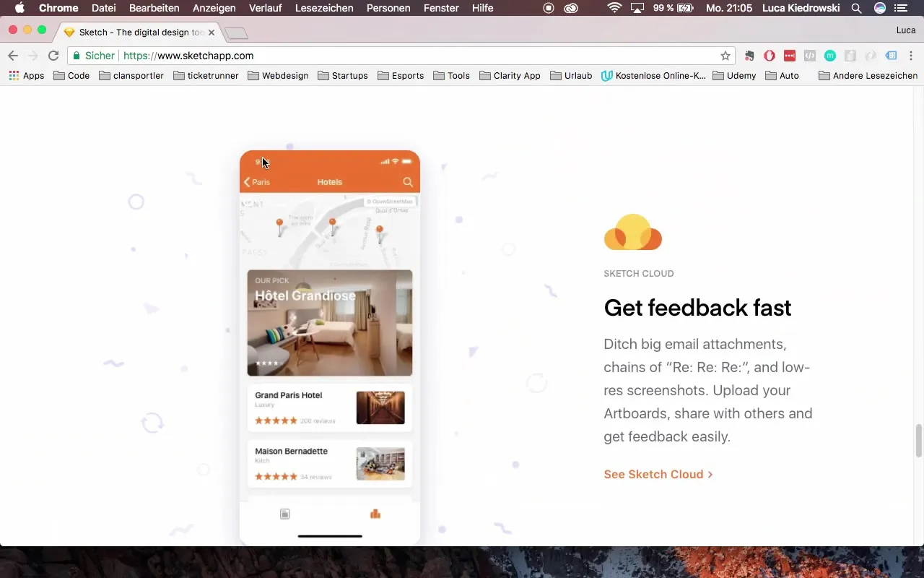Click the Sketch Cloud logo

point(633,233)
